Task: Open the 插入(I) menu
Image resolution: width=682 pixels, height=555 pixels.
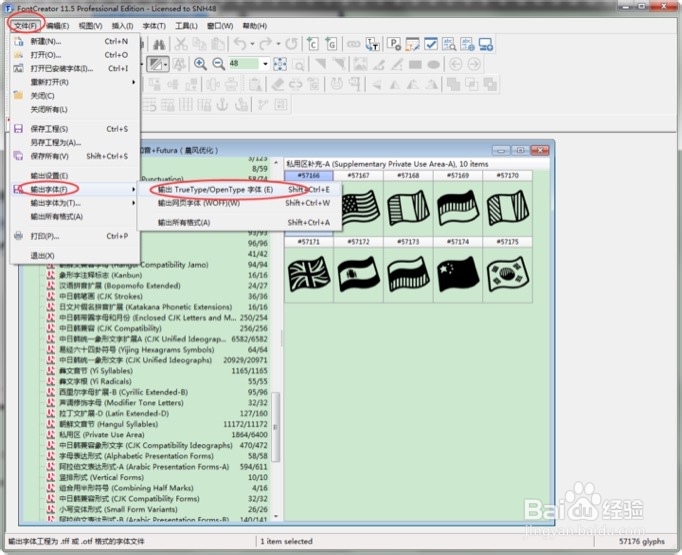Action: 122,26
